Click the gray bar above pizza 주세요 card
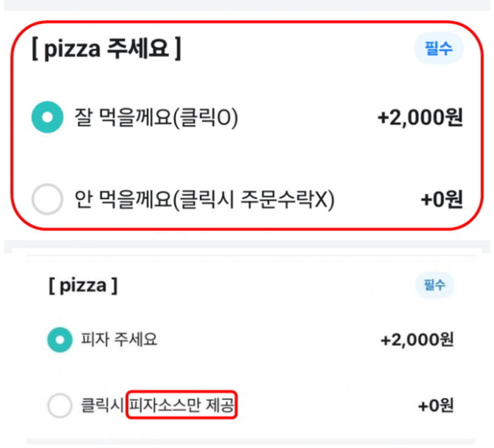Viewport: 494px width, 448px height. click(x=247, y=5)
